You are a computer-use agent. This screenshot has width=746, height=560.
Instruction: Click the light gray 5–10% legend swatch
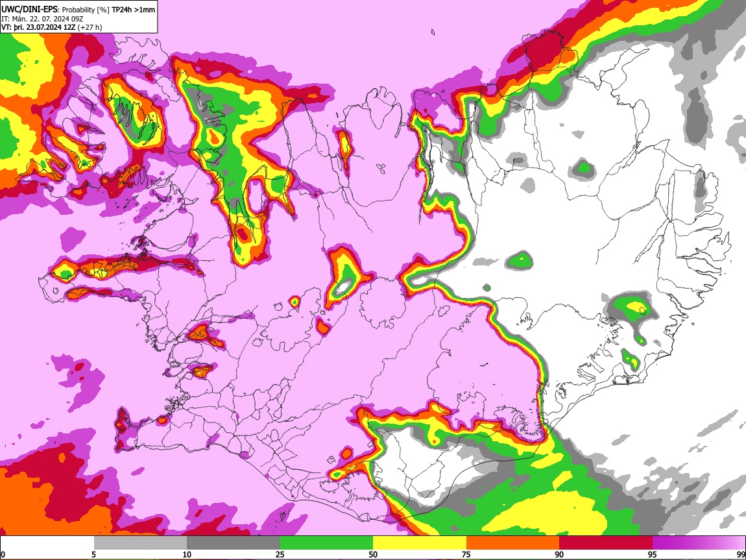tap(140, 543)
